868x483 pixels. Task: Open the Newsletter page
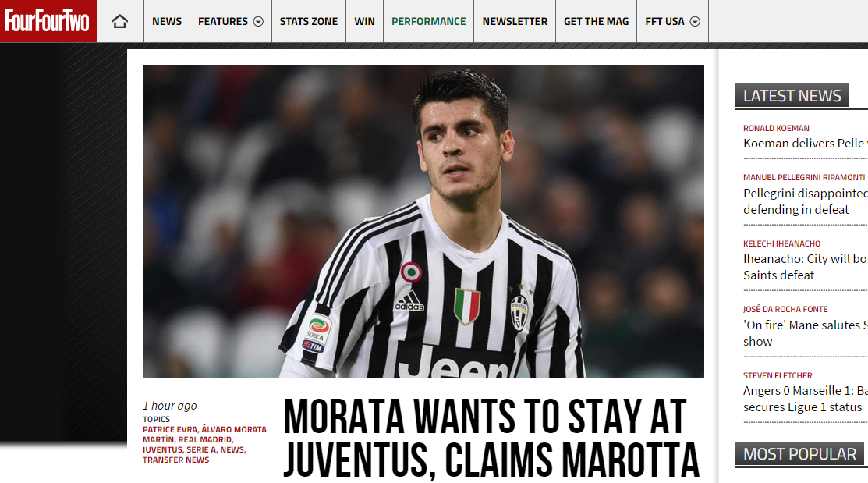pyautogui.click(x=514, y=21)
